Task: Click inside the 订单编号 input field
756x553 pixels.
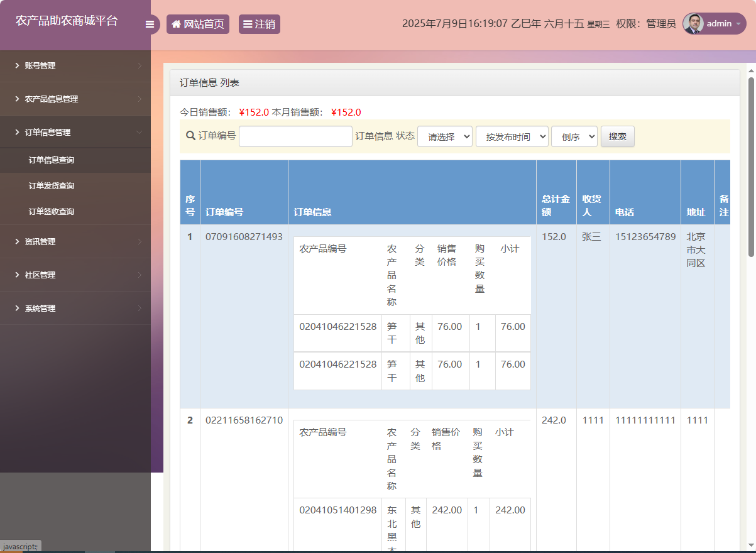Action: tap(295, 136)
